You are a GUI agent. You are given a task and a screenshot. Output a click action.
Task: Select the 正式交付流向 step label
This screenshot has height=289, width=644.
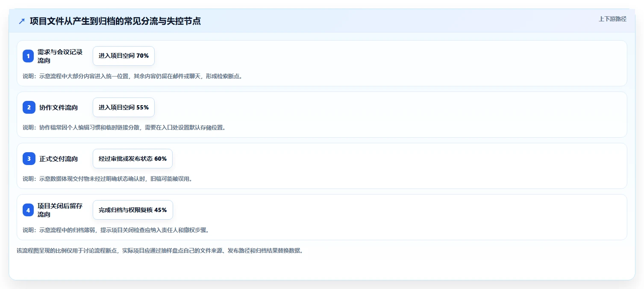(59, 159)
